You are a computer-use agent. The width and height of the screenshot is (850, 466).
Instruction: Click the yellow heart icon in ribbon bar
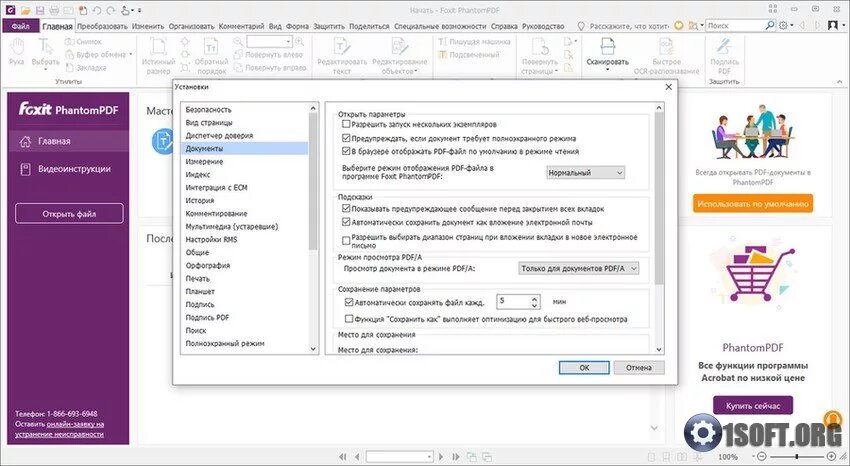[x=678, y=25]
